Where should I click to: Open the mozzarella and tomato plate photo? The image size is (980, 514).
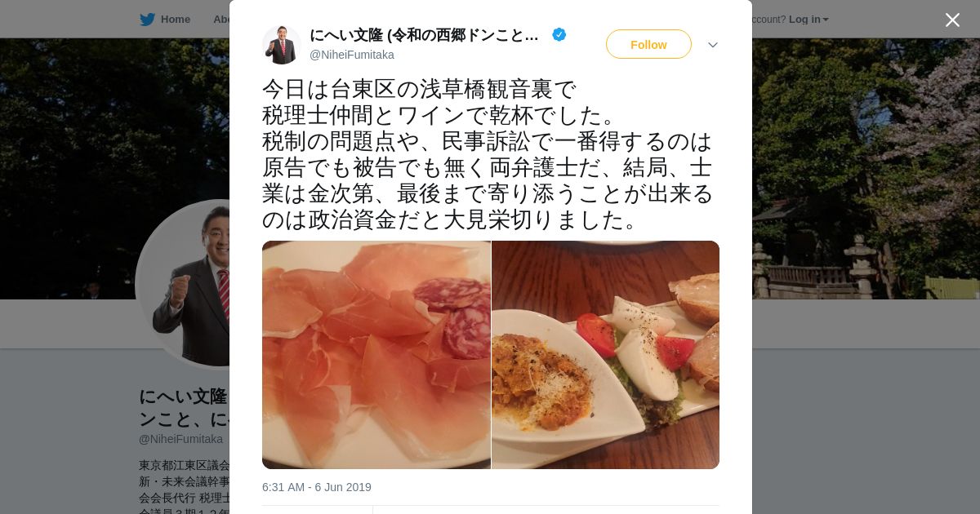pyautogui.click(x=606, y=355)
